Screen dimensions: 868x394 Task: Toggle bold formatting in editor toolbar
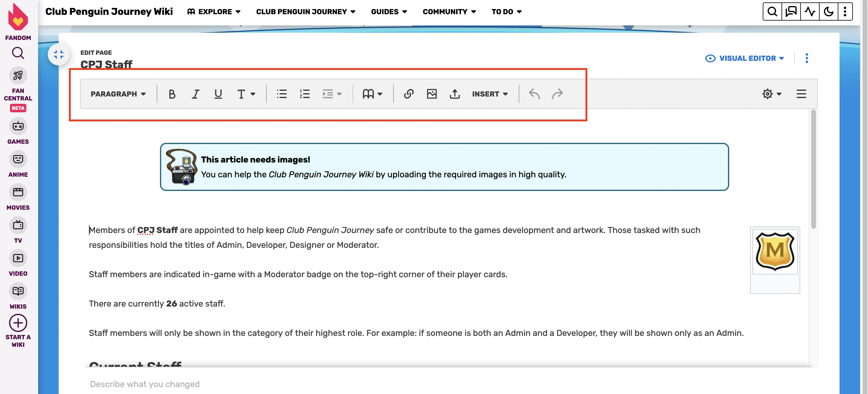coord(172,94)
